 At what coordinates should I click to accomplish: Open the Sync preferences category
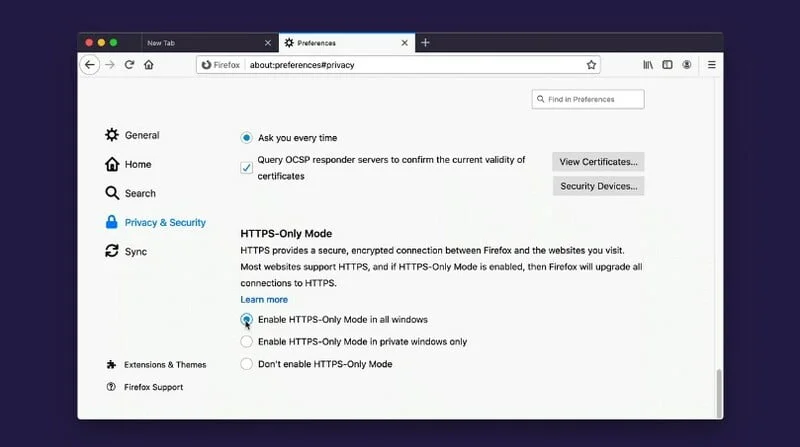coord(126,252)
